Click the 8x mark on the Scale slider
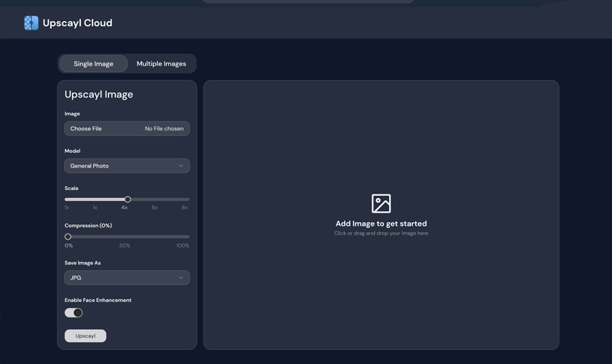The height and width of the screenshot is (364, 612). tap(184, 207)
